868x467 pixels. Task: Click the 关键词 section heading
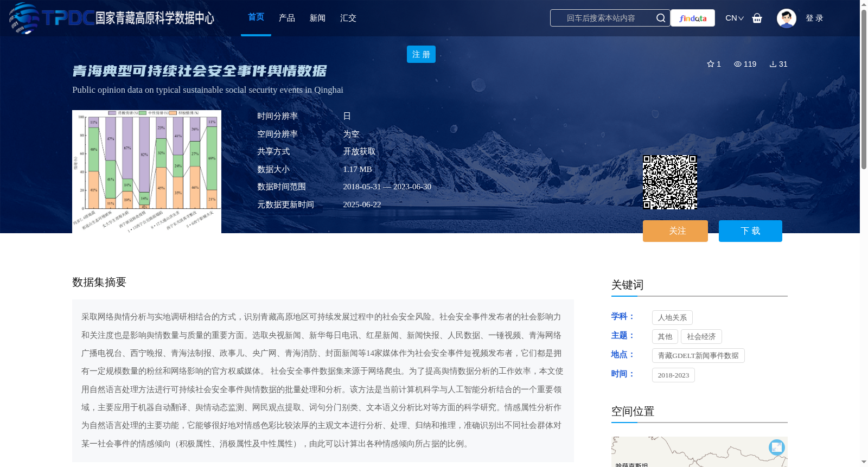coord(627,285)
